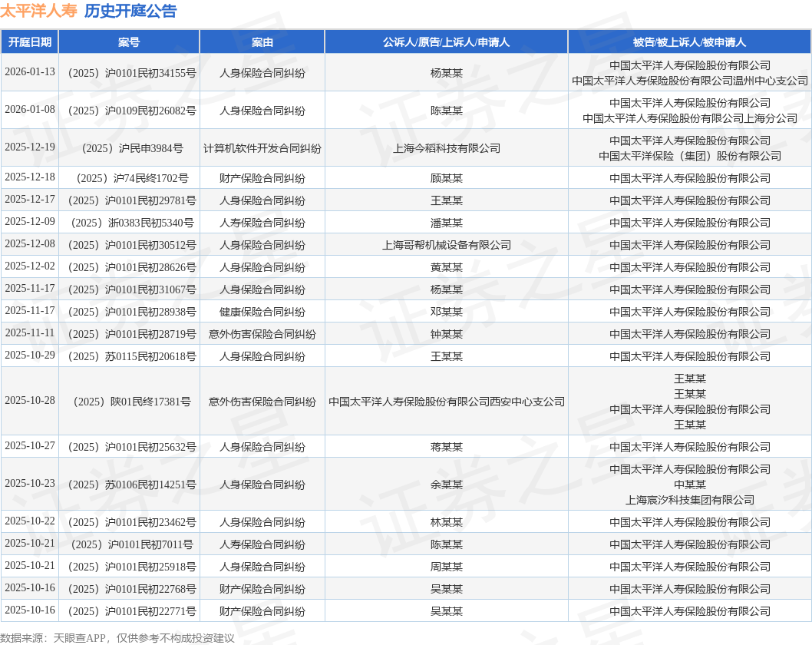This screenshot has width=812, height=645.
Task: Click case number 沪0101民初34155号
Action: [x=150, y=73]
